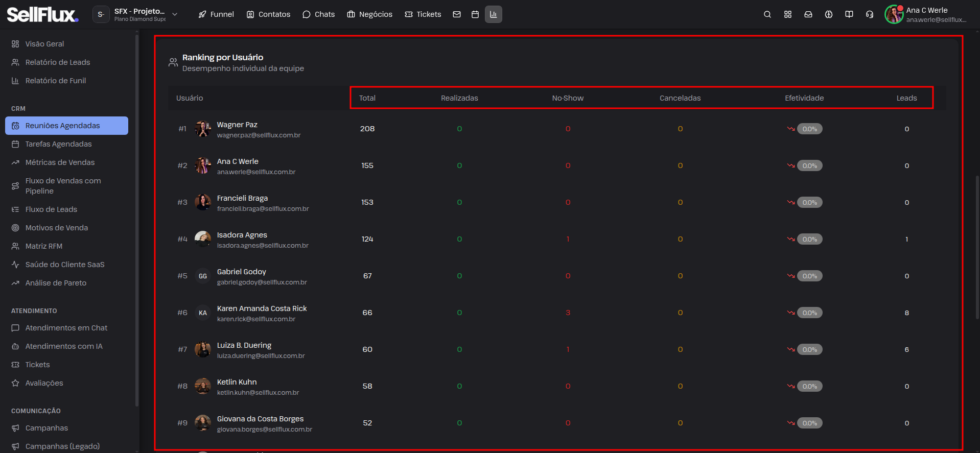Click Karen Amanda's No-Show value 3
The height and width of the screenshot is (453, 980).
pyautogui.click(x=568, y=313)
